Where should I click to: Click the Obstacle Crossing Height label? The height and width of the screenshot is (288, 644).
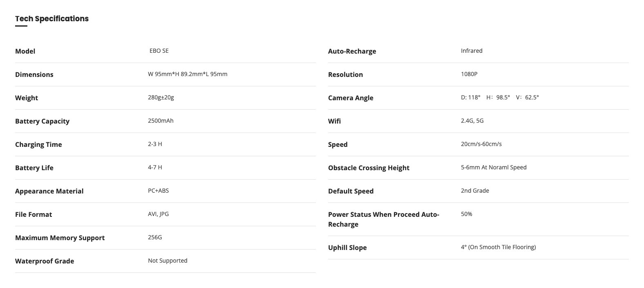369,168
